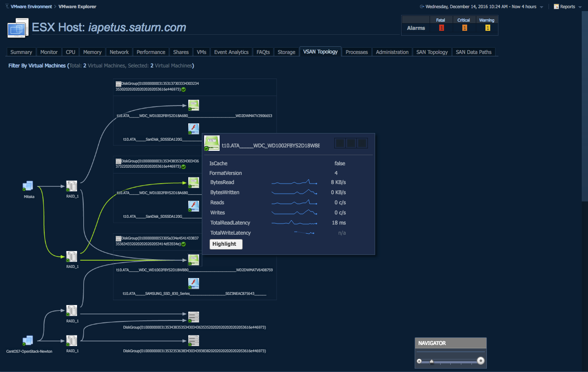This screenshot has height=372, width=588.
Task: Click the ESX Host icon beside the page title
Action: pos(18,28)
